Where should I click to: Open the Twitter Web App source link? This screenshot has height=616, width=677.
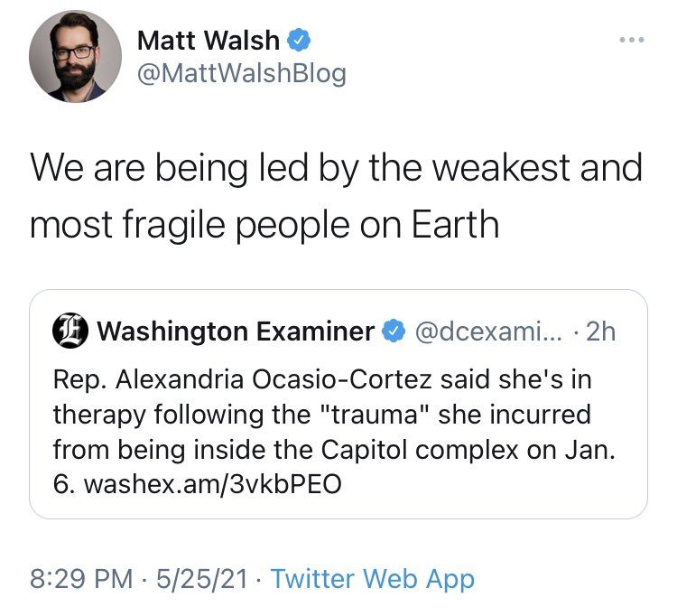(373, 579)
